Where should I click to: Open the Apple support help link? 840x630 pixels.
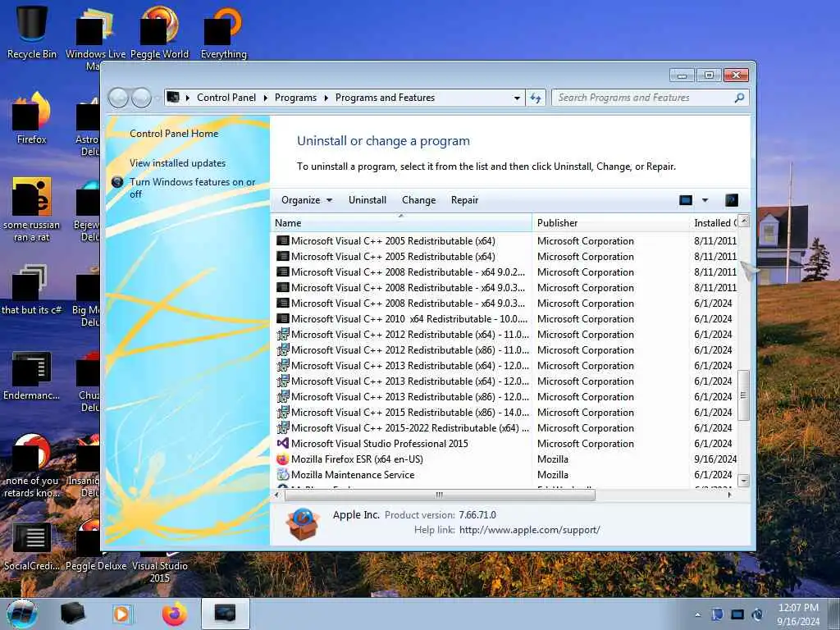click(530, 531)
